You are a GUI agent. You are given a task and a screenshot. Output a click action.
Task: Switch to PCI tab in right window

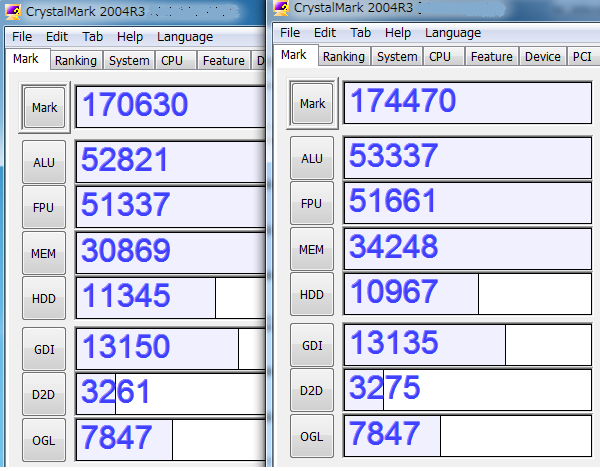click(582, 57)
